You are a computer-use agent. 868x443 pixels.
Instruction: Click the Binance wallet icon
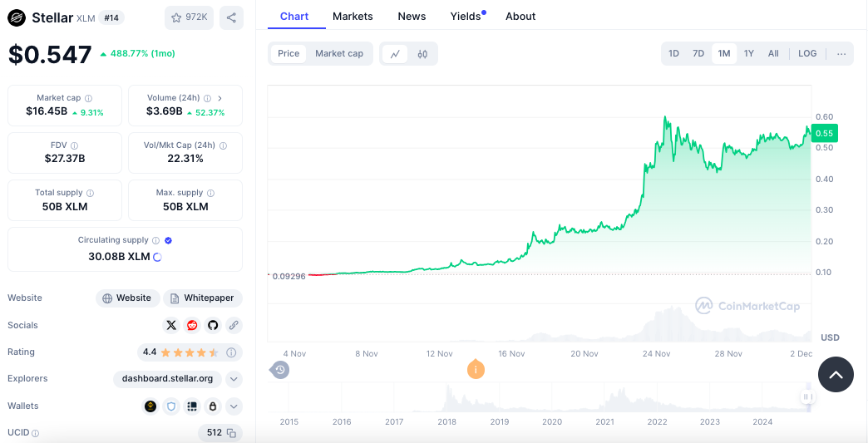(150, 406)
